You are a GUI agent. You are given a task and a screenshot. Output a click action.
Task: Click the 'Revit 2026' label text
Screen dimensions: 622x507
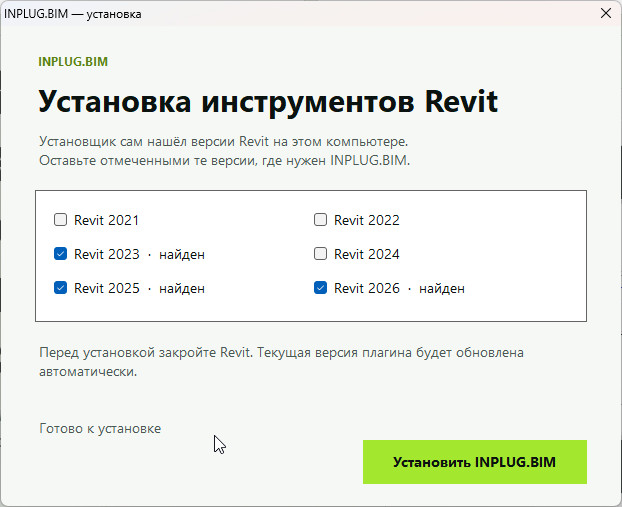[367, 288]
